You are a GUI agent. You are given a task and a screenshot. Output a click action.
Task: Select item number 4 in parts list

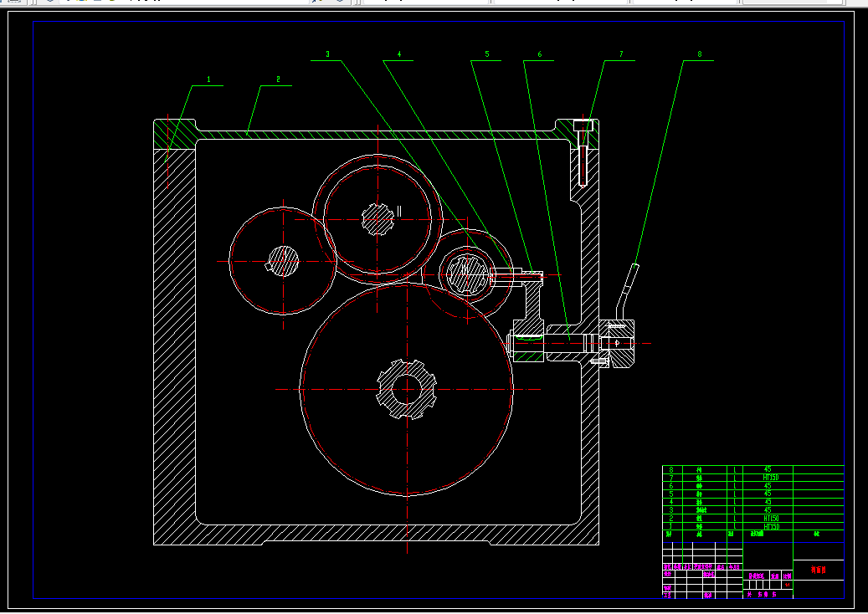coord(671,502)
